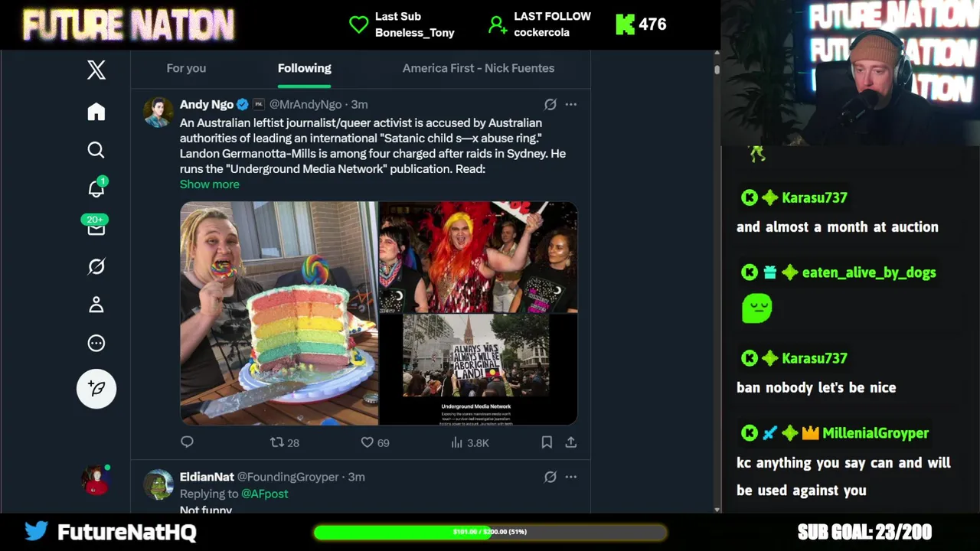
Task: Open the Explore search icon
Action: point(96,150)
